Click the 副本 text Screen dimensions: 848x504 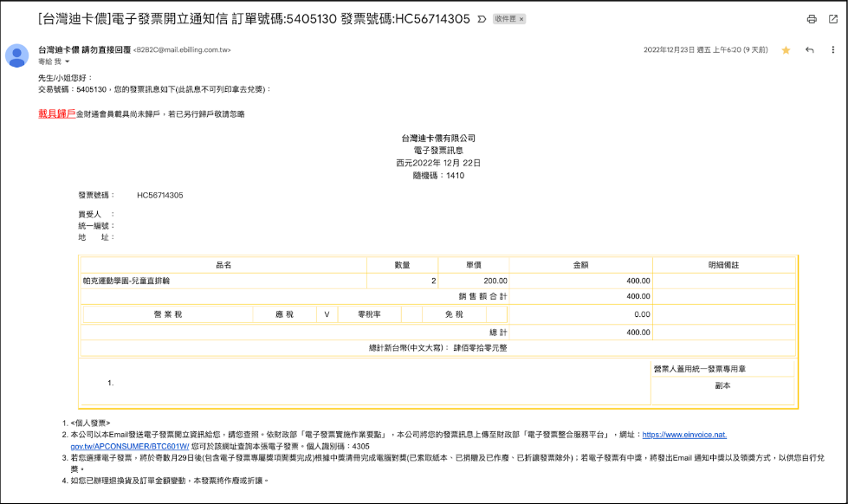point(722,385)
